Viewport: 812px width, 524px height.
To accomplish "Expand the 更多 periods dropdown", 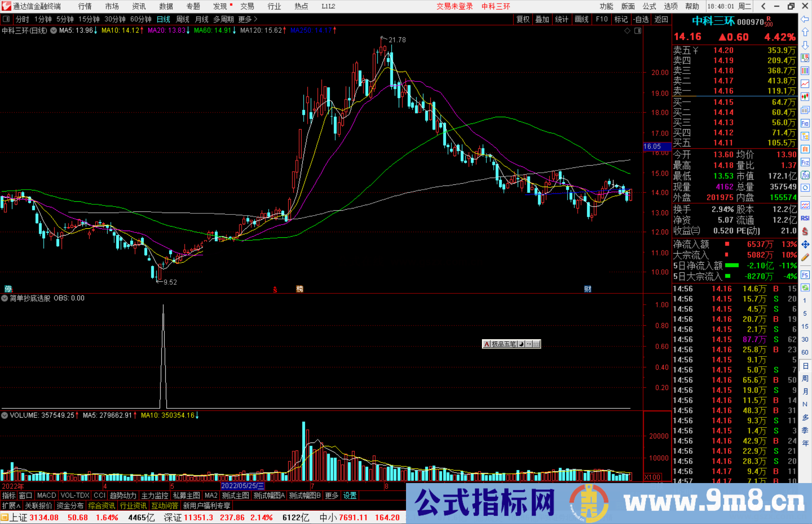I will (248, 19).
